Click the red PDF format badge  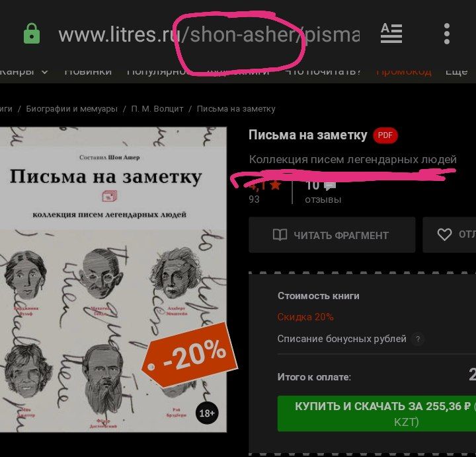pyautogui.click(x=385, y=135)
